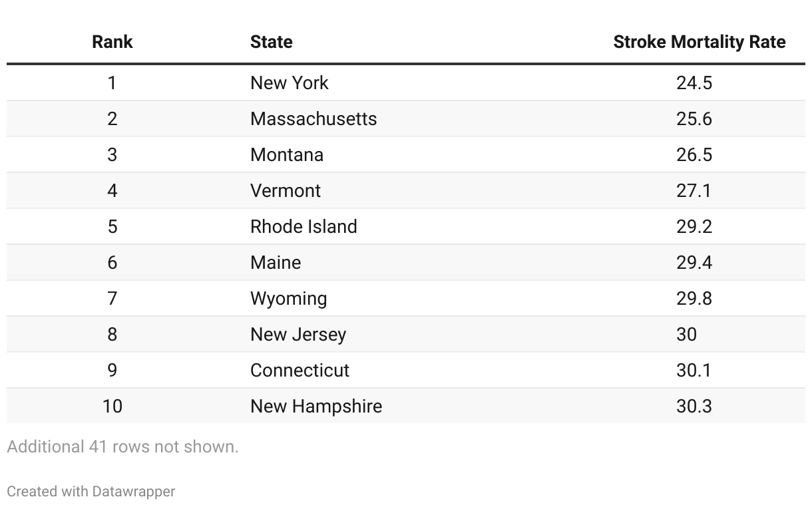Viewport: 812px width, 507px height.
Task: Select the Rhode Island cell
Action: tap(304, 226)
